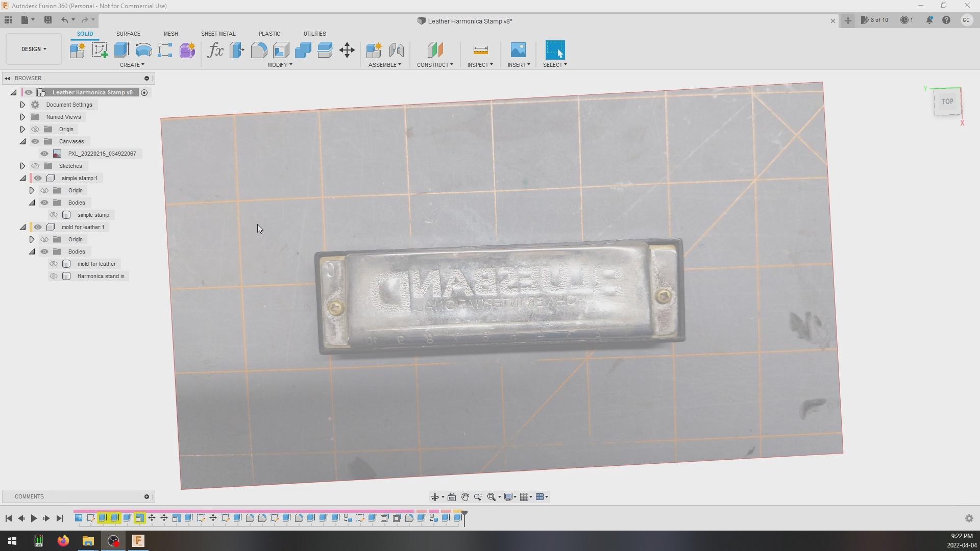Play the timeline history

pyautogui.click(x=34, y=518)
